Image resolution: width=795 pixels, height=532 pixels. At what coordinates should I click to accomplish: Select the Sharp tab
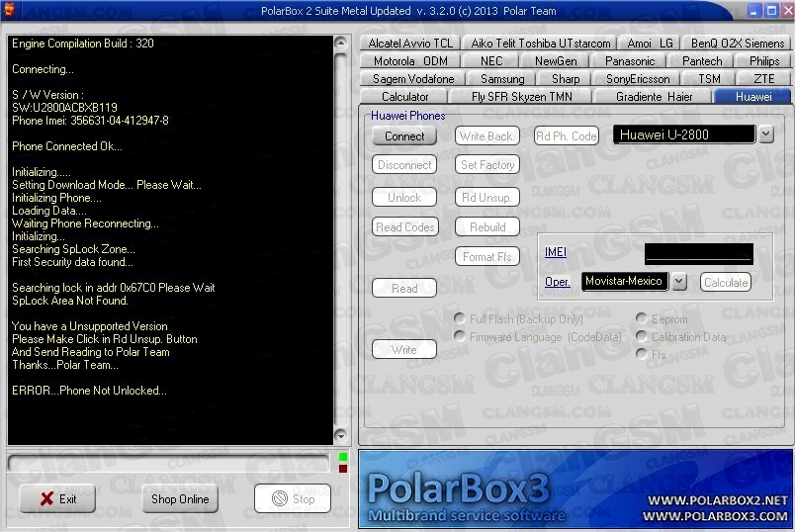pyautogui.click(x=566, y=79)
